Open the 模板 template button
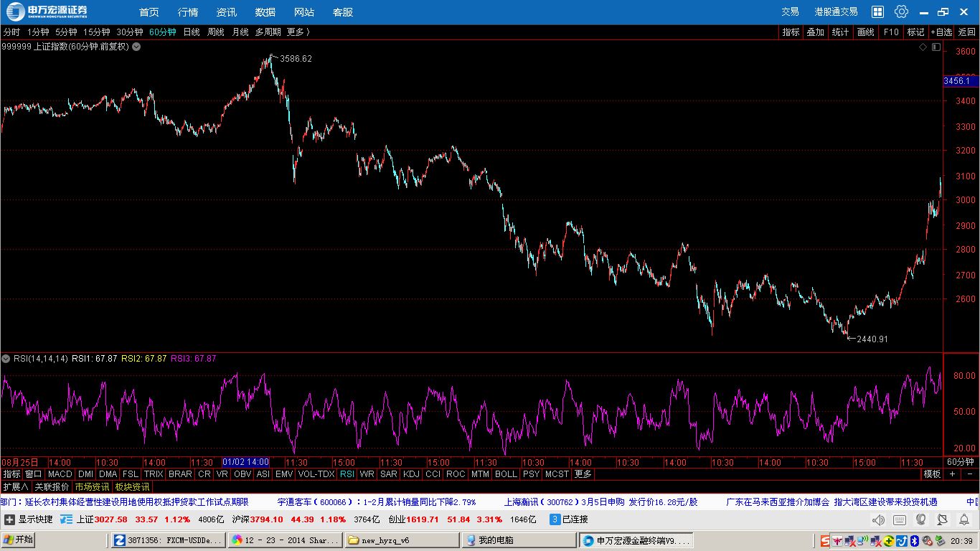 932,474
